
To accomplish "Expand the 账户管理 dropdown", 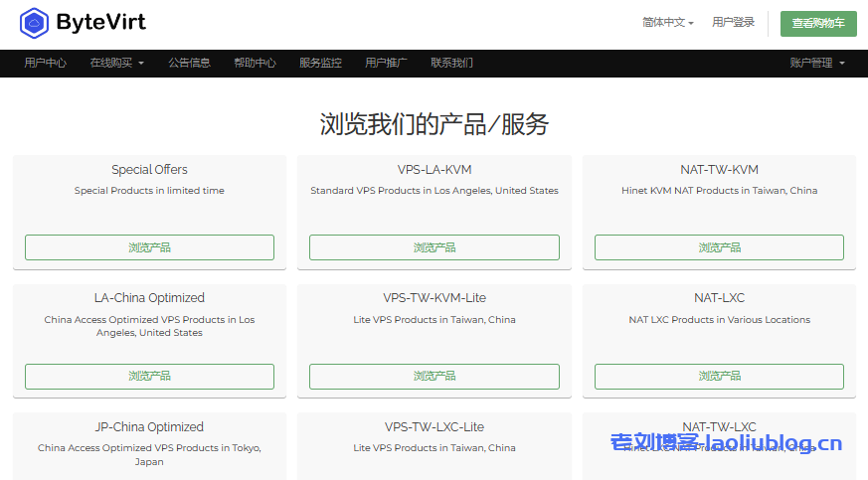I will (816, 63).
